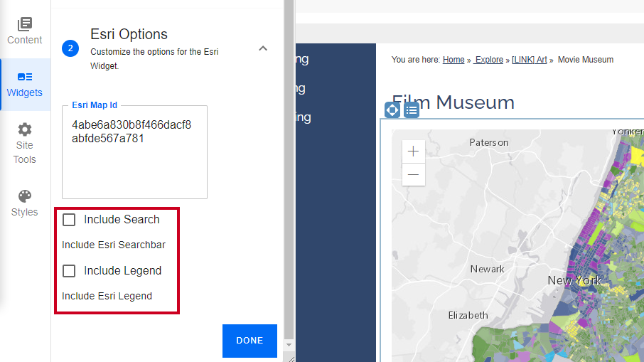The width and height of the screenshot is (644, 362).
Task: Click the DONE button
Action: (249, 341)
